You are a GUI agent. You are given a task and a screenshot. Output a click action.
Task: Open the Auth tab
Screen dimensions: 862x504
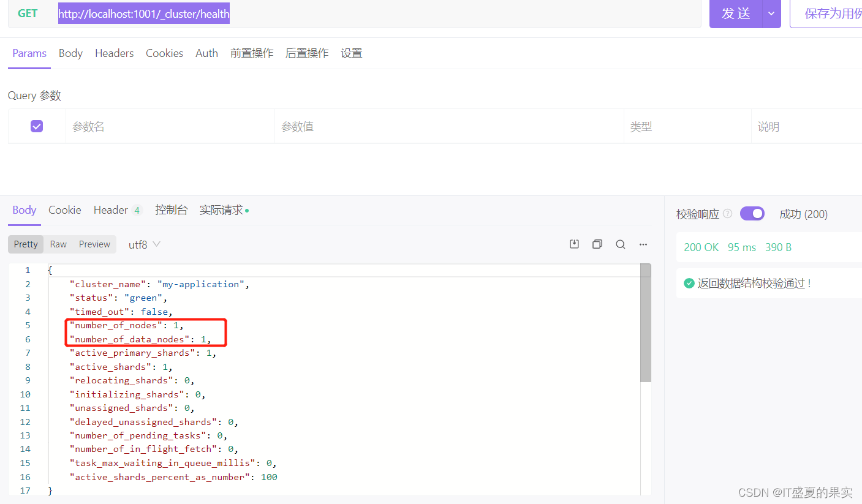206,53
